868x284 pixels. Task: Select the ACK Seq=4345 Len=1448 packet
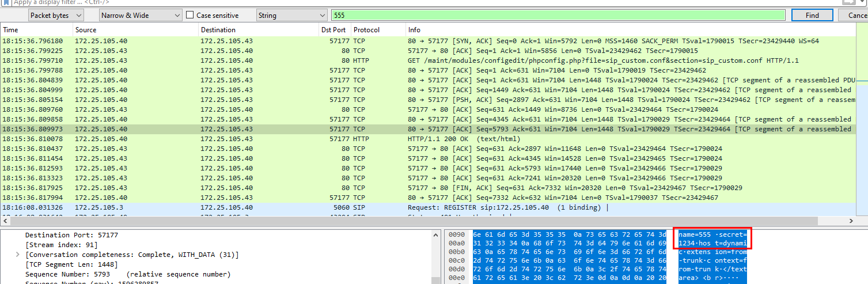pyautogui.click(x=428, y=119)
